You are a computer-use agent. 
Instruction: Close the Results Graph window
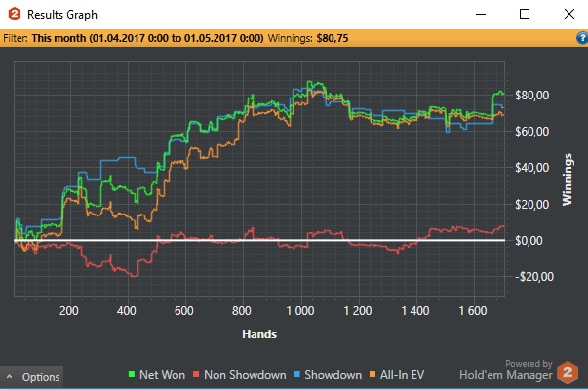click(569, 14)
